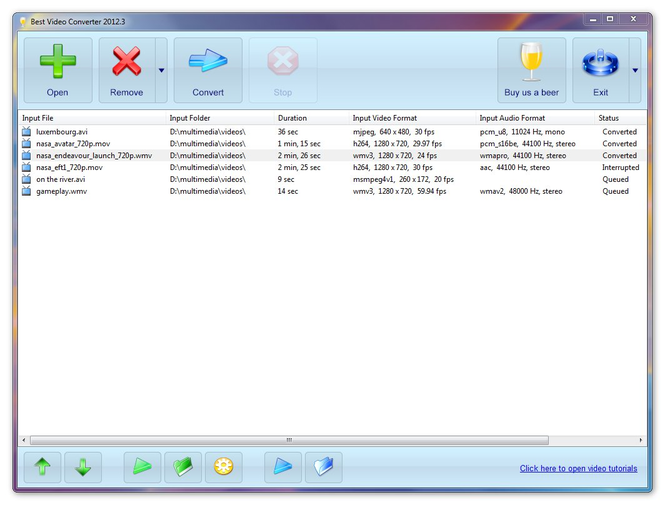
Task: Click the nasa_endeavour_launch_720p.wmv file icon
Action: (x=26, y=155)
